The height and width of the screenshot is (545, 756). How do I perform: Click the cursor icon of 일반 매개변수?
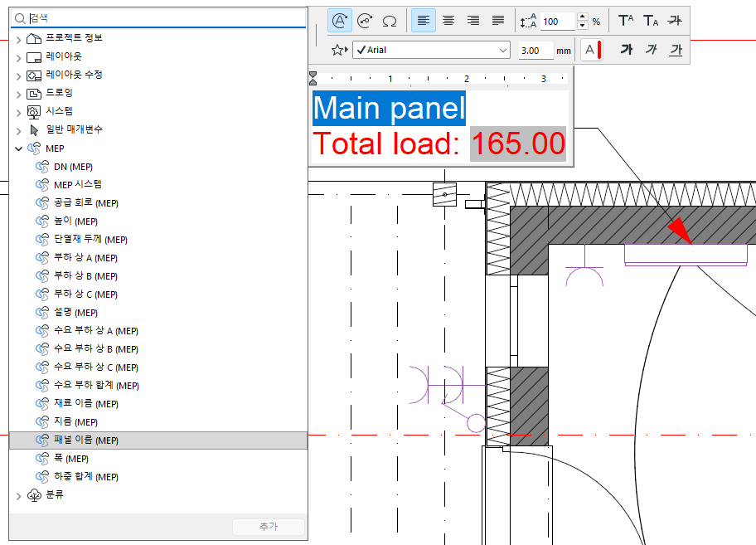tap(34, 130)
